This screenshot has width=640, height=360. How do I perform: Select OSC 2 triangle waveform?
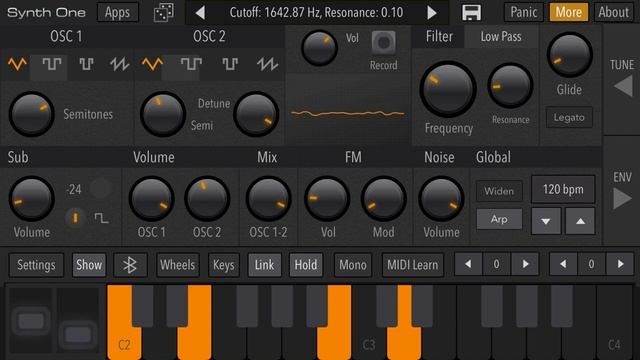(152, 64)
